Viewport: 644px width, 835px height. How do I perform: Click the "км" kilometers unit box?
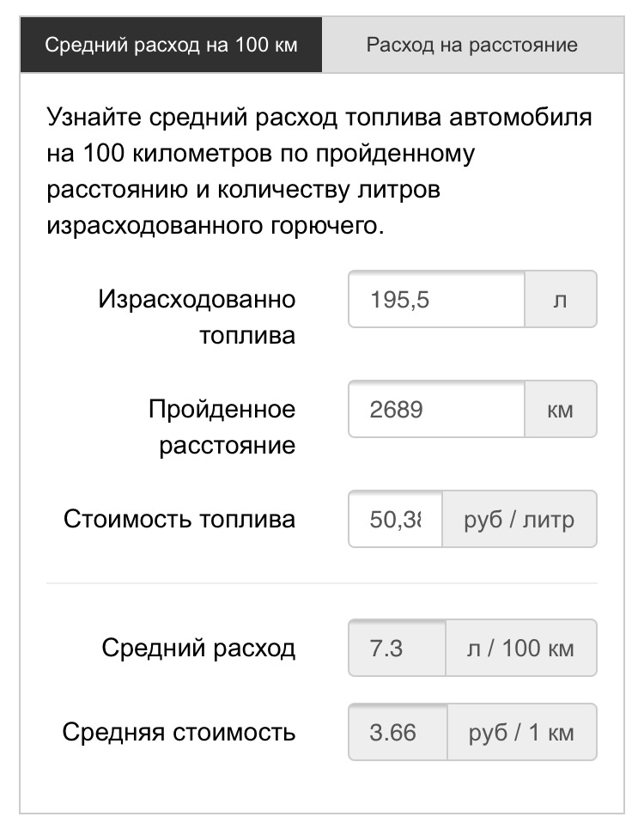(560, 409)
